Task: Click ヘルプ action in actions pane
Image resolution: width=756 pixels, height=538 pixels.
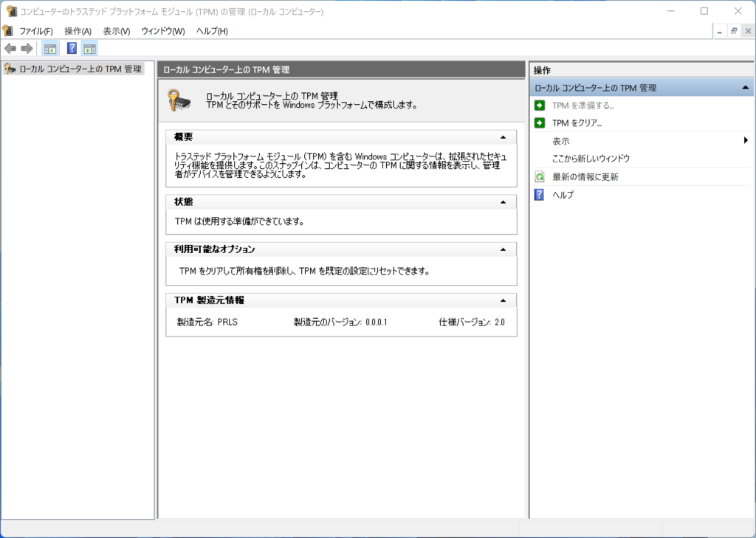Action: point(563,195)
